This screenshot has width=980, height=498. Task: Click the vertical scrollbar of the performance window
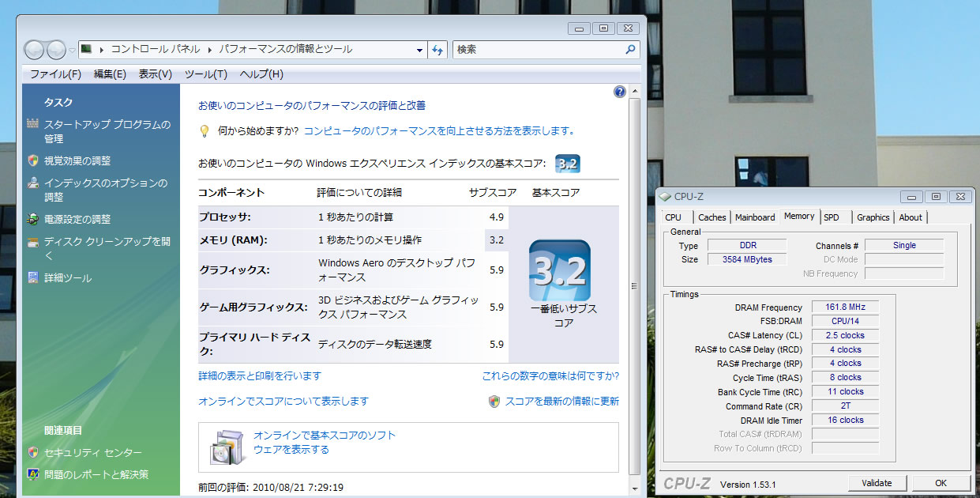tap(635, 285)
